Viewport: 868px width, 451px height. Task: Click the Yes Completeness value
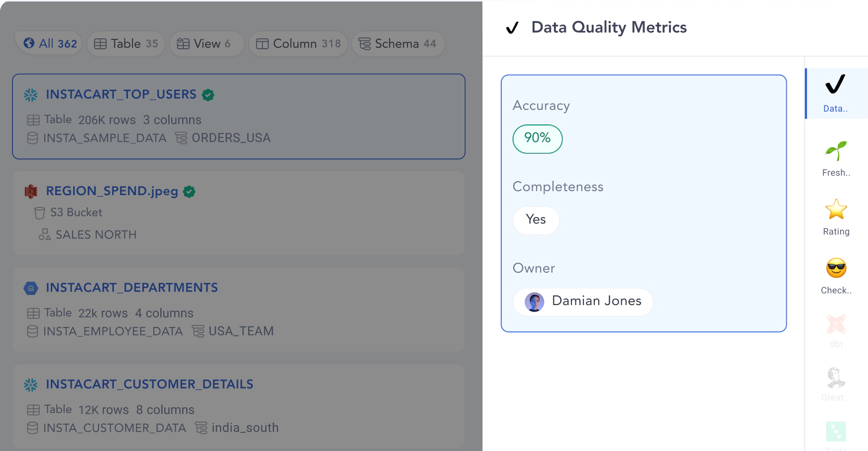(536, 220)
